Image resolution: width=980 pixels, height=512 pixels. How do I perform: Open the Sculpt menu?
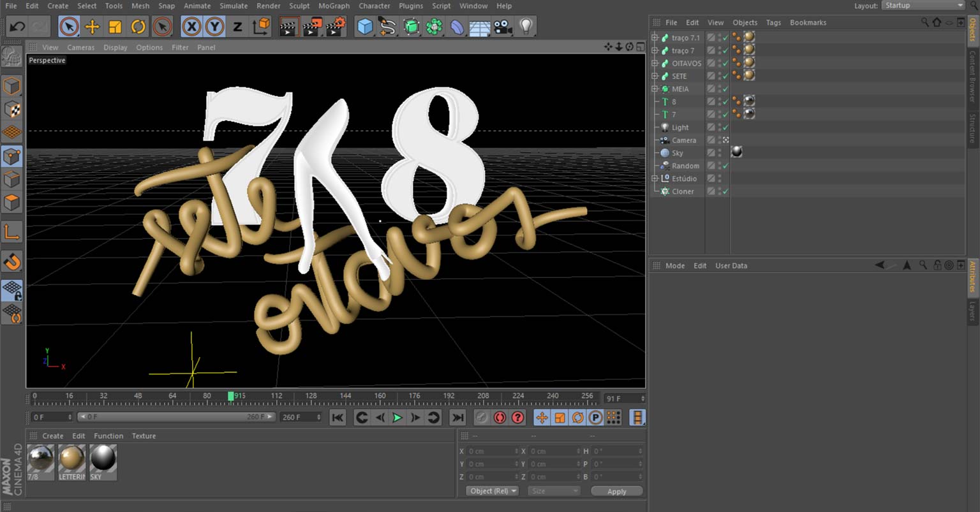coord(299,6)
